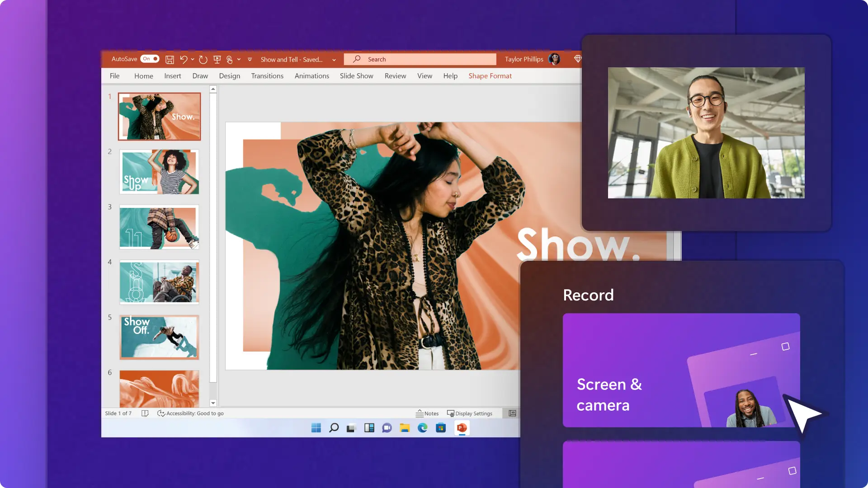Viewport: 868px width, 488px height.
Task: Open the Animations tab
Action: coord(311,75)
